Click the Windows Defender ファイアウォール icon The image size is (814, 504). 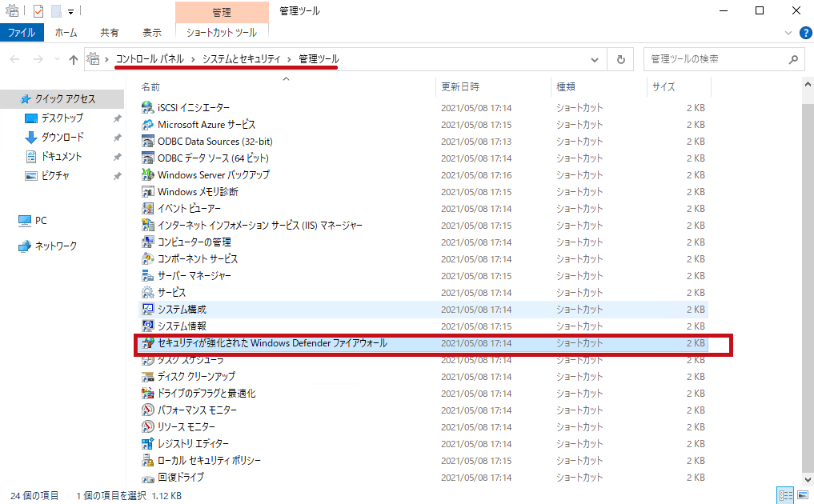[147, 343]
